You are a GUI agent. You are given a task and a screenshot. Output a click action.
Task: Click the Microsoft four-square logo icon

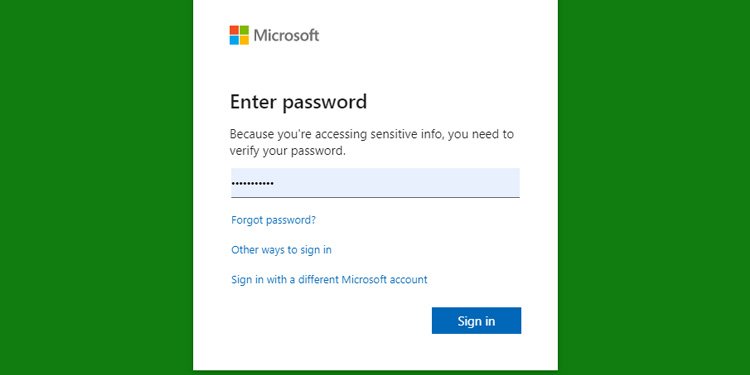[x=239, y=35]
